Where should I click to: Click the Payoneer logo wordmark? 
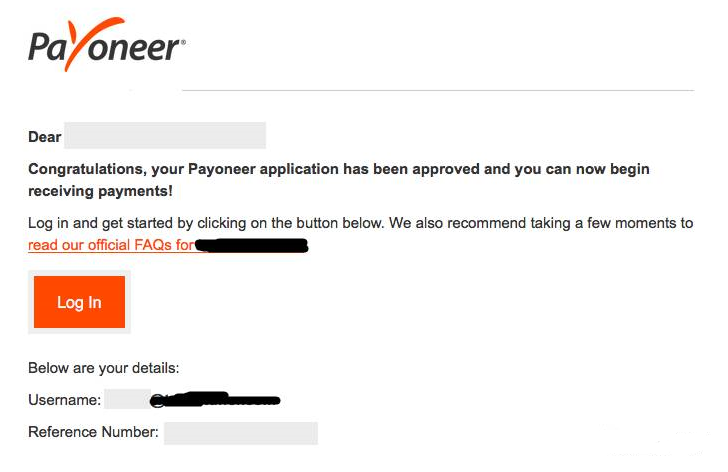pos(106,45)
